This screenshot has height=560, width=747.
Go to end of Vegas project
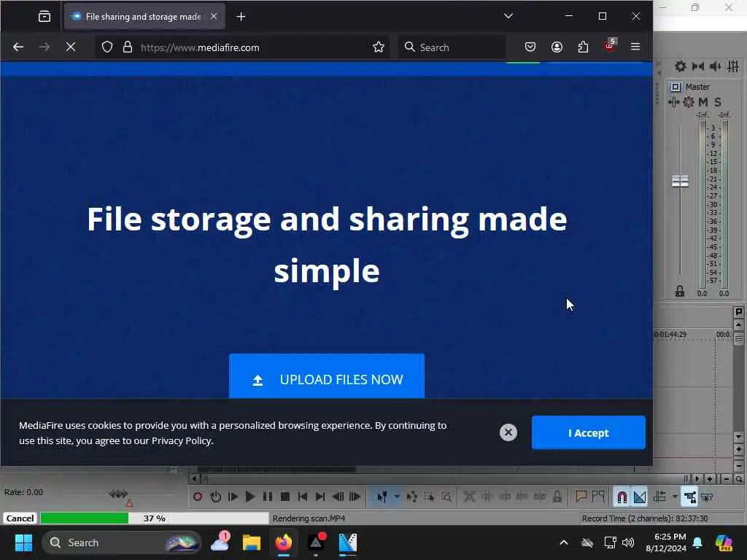tap(320, 497)
